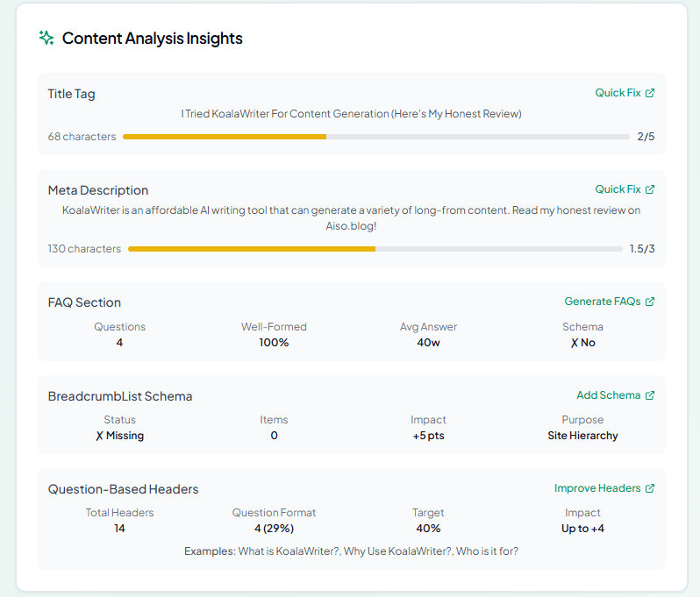700x597 pixels.
Task: Click the Questions value '4'
Action: [x=119, y=343]
